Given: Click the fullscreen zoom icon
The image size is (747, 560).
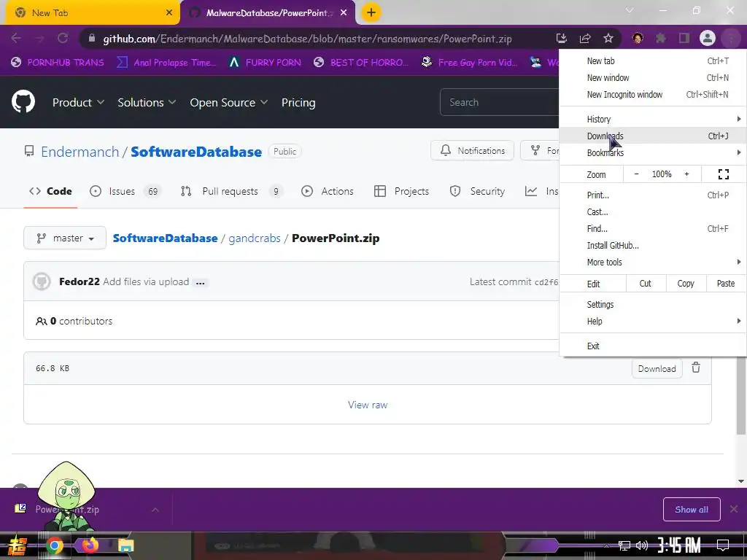Looking at the screenshot, I should (x=723, y=174).
